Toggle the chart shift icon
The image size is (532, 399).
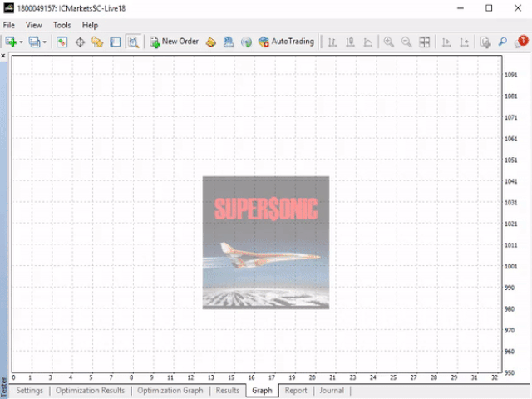[464, 42]
